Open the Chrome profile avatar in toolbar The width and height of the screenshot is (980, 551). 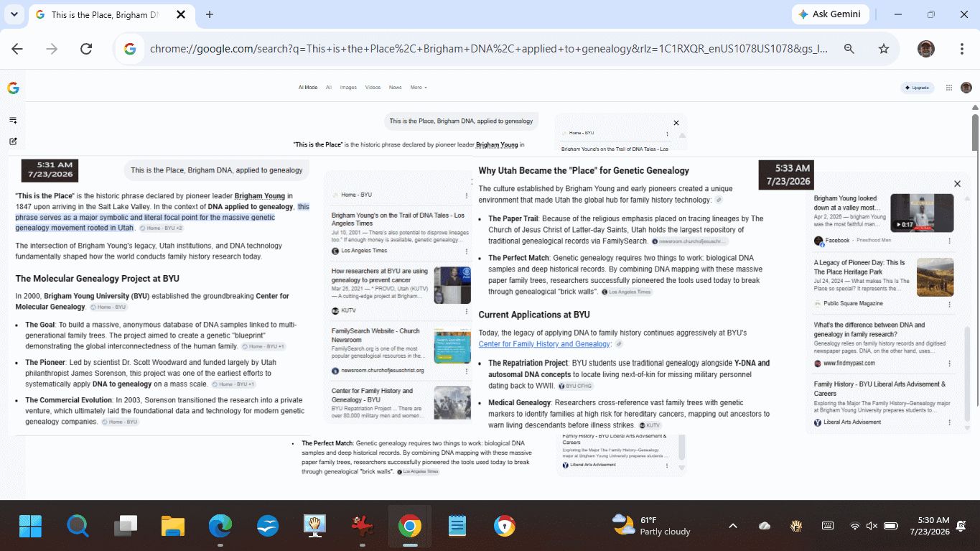(x=926, y=49)
